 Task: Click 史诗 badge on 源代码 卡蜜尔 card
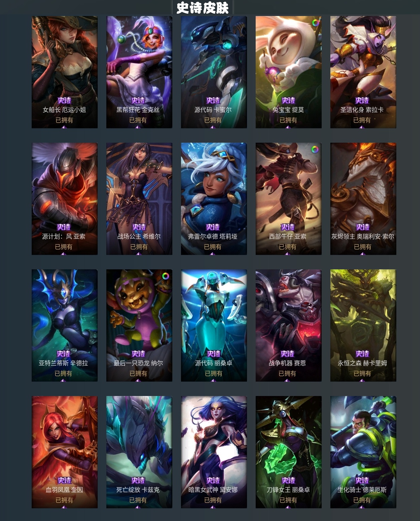click(x=213, y=100)
